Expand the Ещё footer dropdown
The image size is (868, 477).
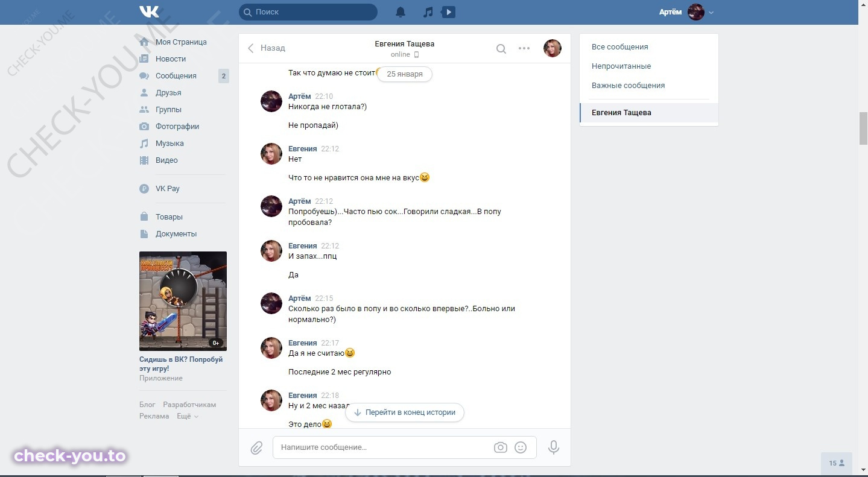(x=187, y=416)
